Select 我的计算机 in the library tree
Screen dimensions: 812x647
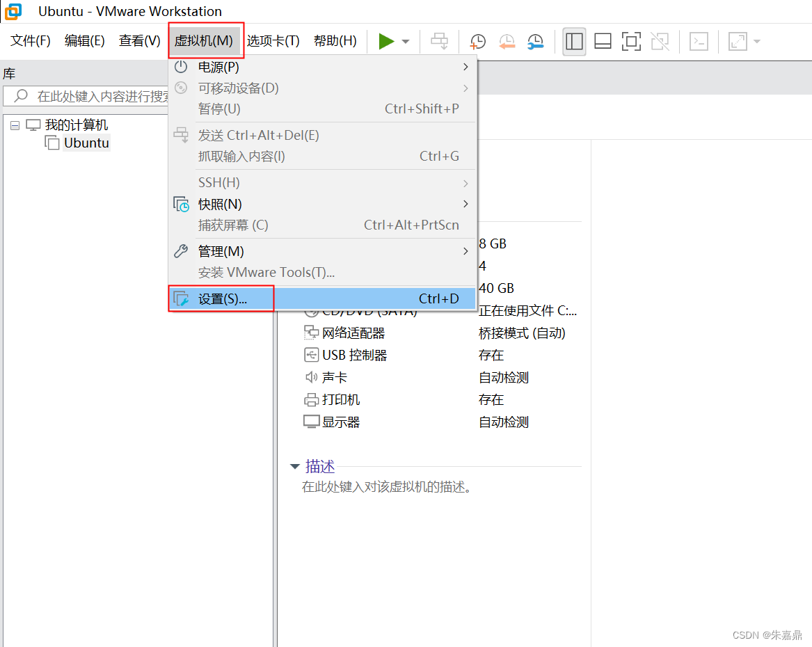coord(76,125)
